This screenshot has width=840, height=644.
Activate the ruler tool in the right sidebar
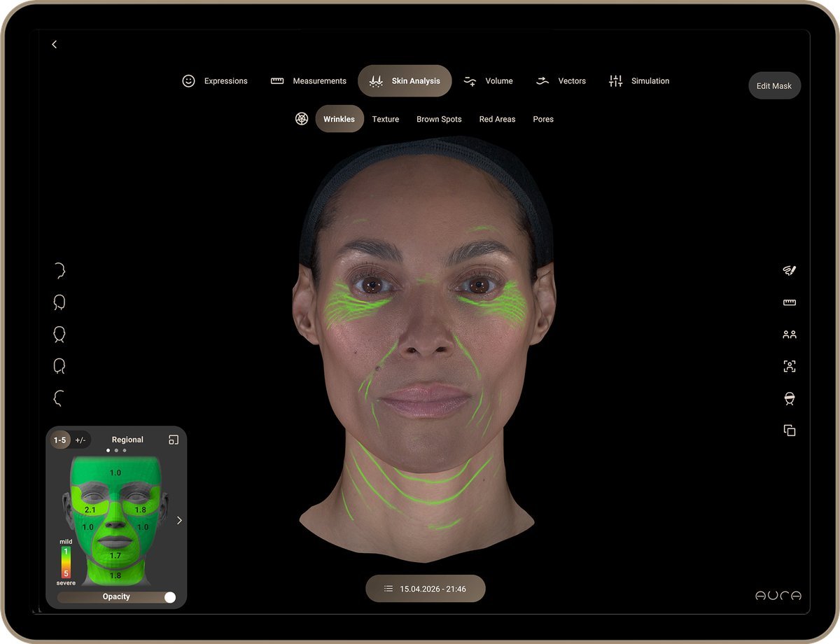point(790,302)
